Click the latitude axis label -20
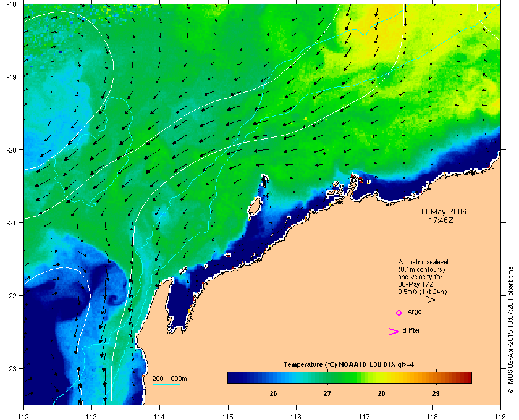The image size is (519, 420). [11, 149]
